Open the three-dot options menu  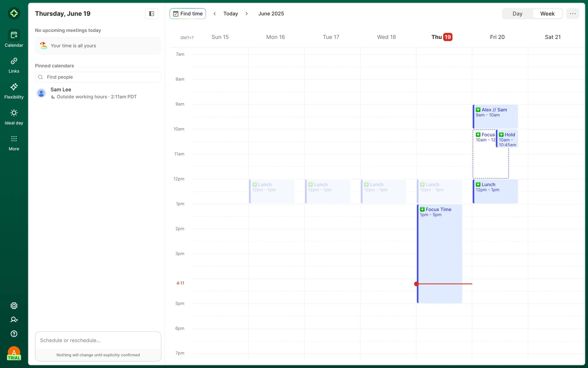pos(573,13)
